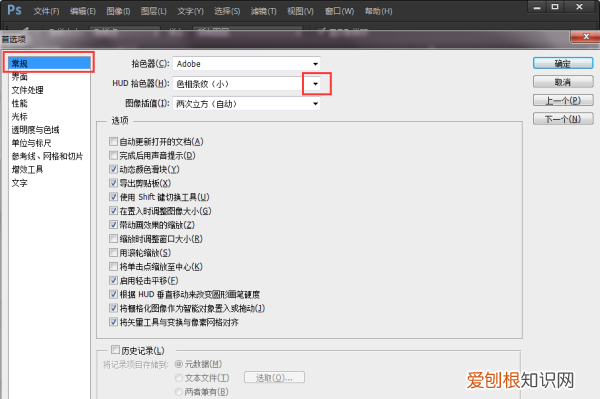
Task: Minimize the Photoshop window
Action: (537, 7)
